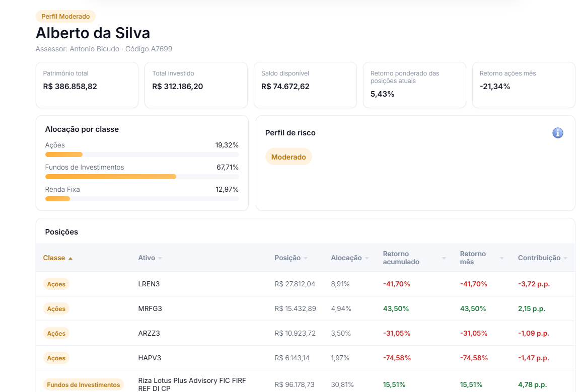This screenshot has width=585, height=392.
Task: Select Riza Lotus Plus Advisory FIC FIRF asset
Action: pos(192,384)
